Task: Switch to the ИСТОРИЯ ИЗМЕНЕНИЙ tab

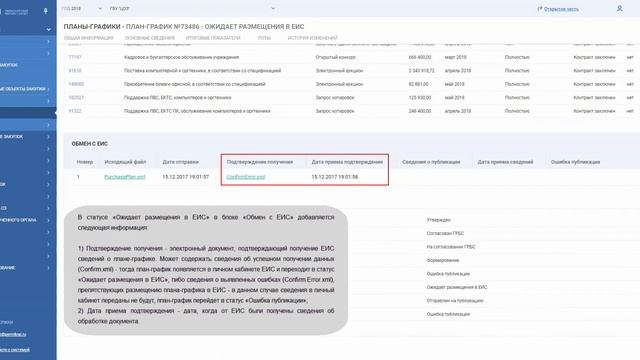Action: (313, 38)
